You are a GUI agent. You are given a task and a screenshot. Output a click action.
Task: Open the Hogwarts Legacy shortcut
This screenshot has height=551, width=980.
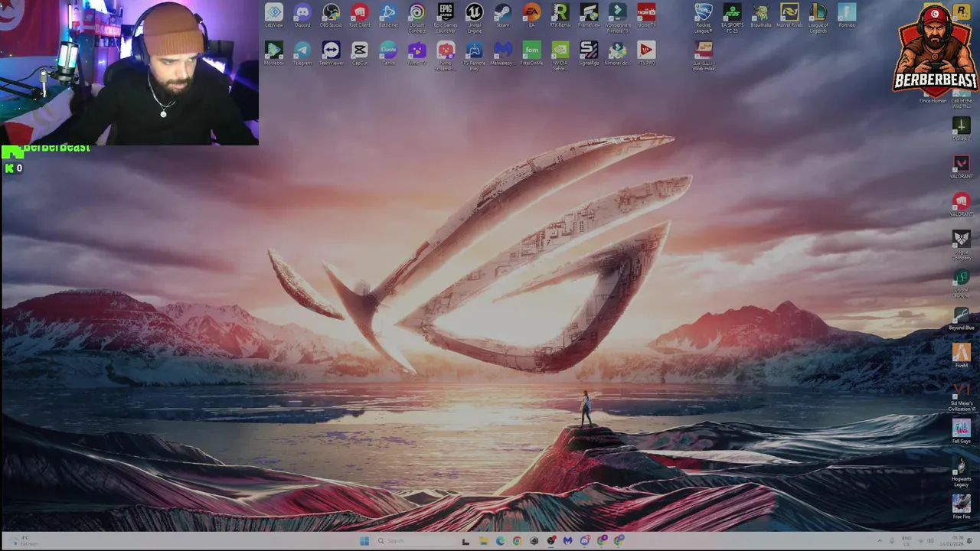click(961, 471)
